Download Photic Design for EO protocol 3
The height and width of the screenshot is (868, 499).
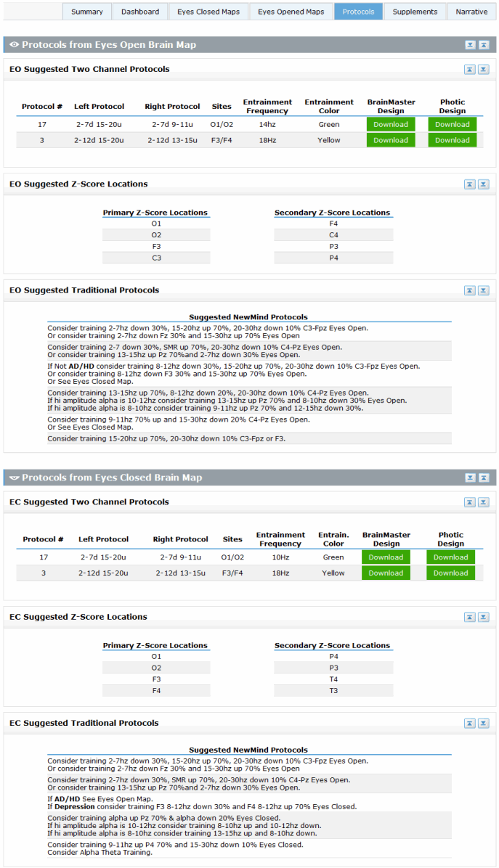tap(452, 140)
